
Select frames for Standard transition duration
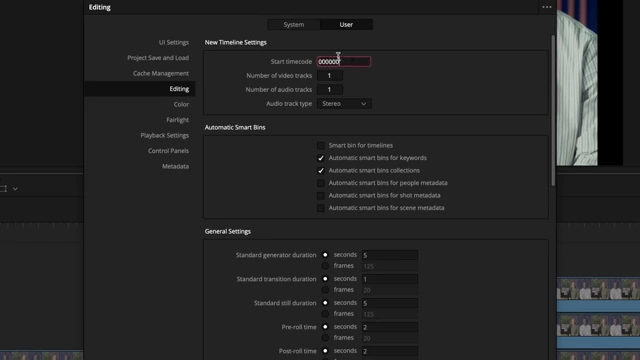[x=325, y=290]
